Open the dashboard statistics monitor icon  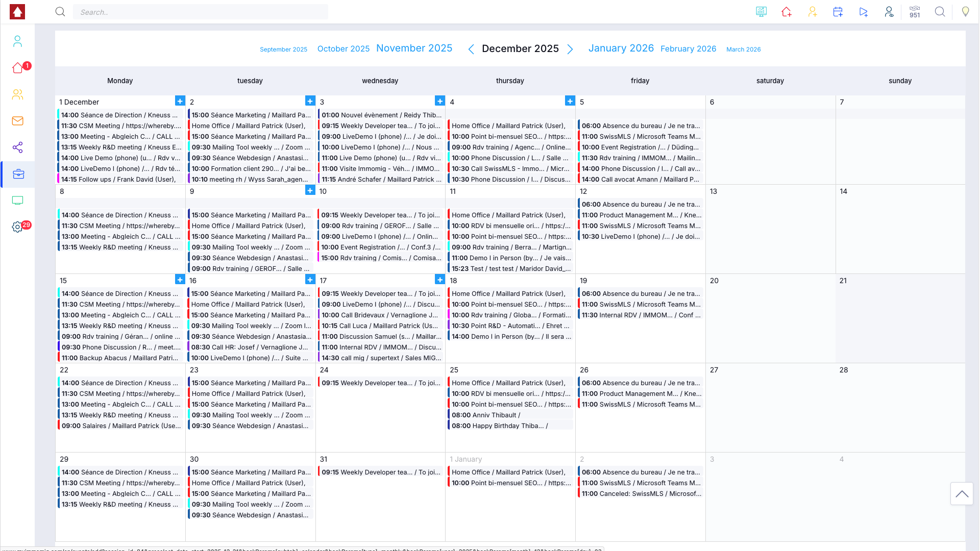[x=761, y=12]
